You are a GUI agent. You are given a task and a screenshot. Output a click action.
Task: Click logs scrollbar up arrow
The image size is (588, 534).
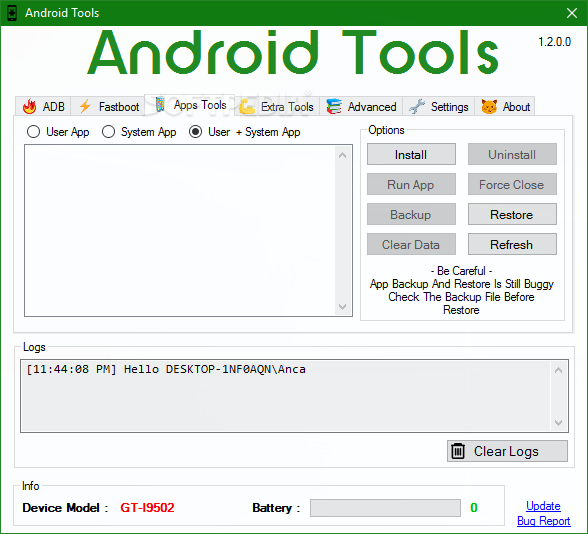(558, 370)
